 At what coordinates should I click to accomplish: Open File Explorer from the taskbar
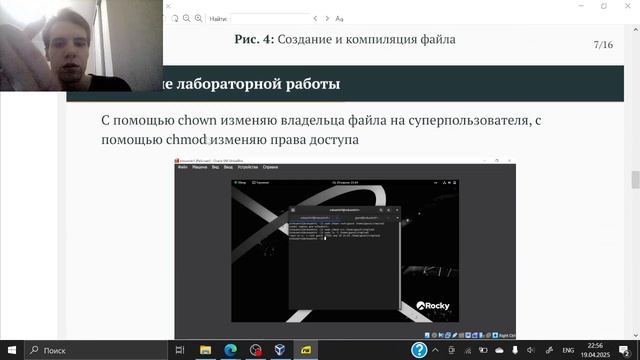coord(205,350)
